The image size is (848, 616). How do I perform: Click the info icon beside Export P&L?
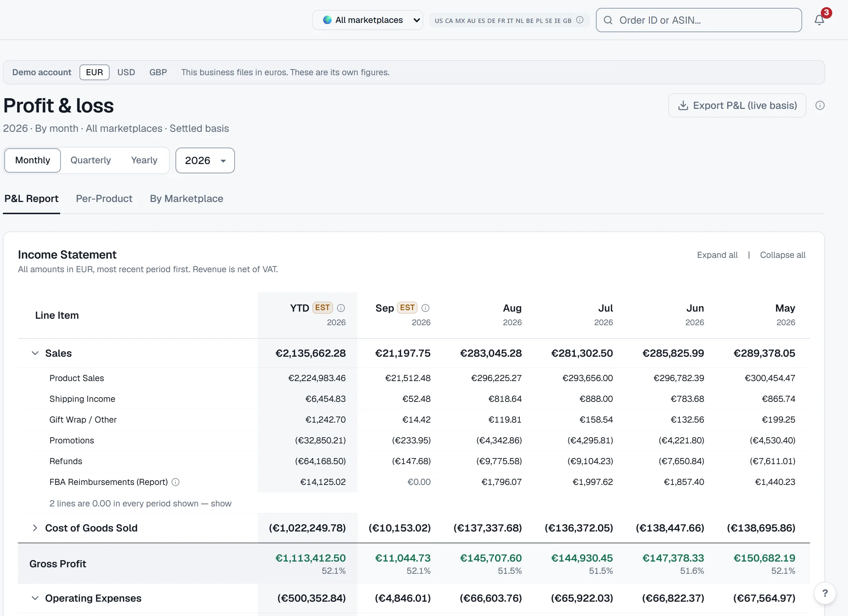820,105
